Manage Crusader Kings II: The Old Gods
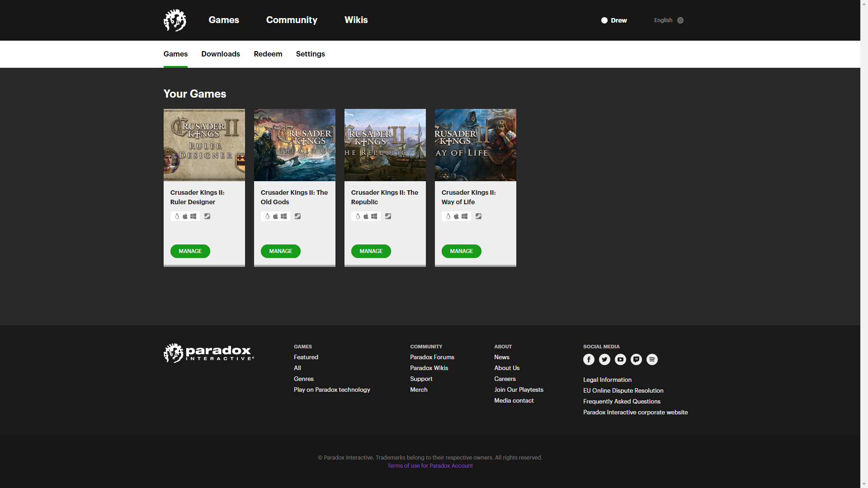Screen dimensions: 868x488 point(280,251)
